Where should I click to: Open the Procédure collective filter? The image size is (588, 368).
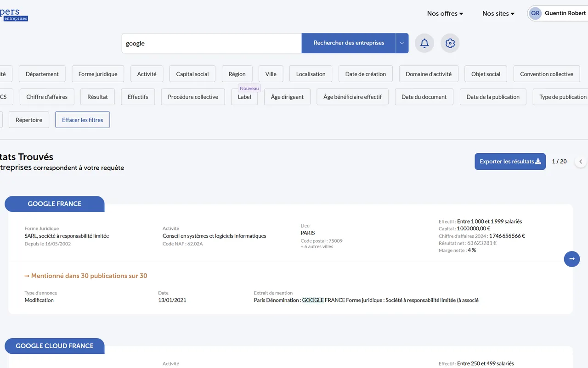(193, 97)
